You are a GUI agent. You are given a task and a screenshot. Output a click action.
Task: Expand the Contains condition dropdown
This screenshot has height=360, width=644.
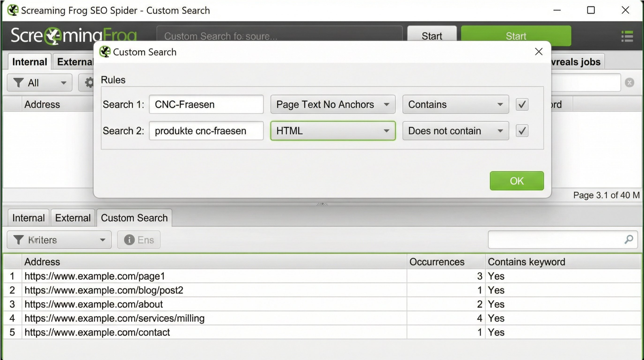456,104
